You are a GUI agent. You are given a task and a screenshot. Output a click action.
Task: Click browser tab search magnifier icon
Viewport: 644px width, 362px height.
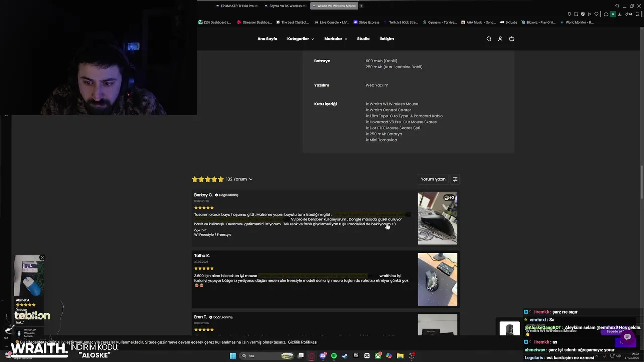tap(617, 6)
